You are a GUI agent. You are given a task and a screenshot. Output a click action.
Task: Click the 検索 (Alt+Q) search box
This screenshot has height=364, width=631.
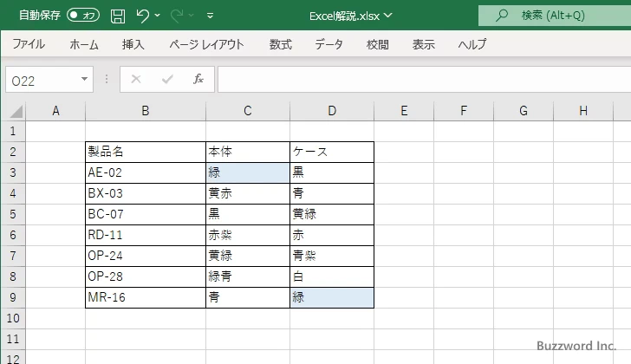point(555,16)
